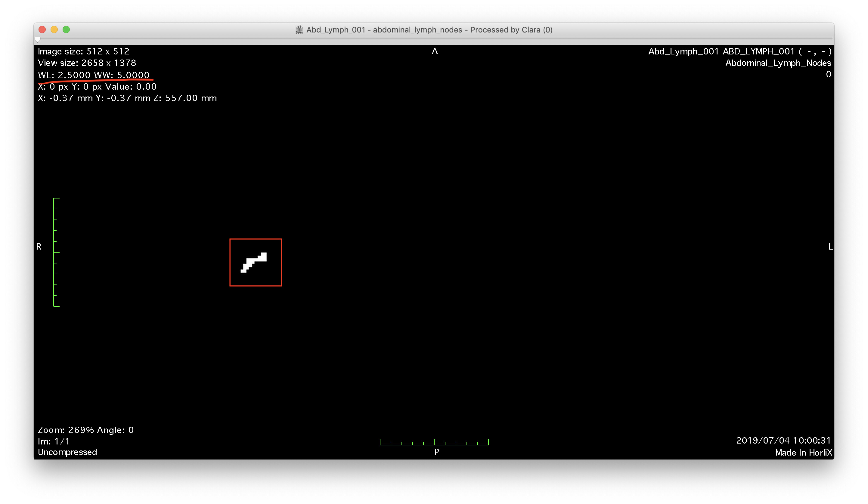Click the white lymph node segmentation mask
This screenshot has height=504, width=868.
click(x=254, y=263)
